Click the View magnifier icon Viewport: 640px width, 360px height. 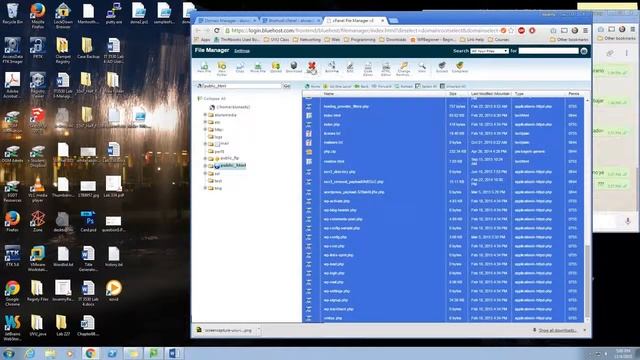422,67
